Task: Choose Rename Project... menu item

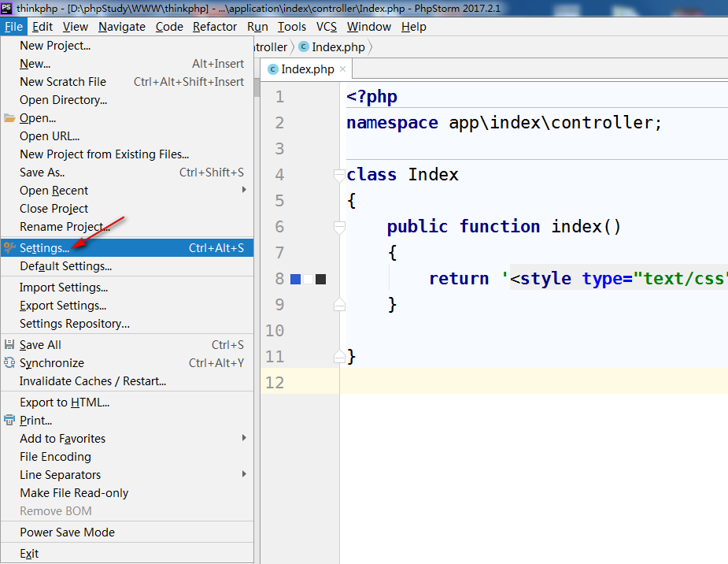Action: pos(127,227)
